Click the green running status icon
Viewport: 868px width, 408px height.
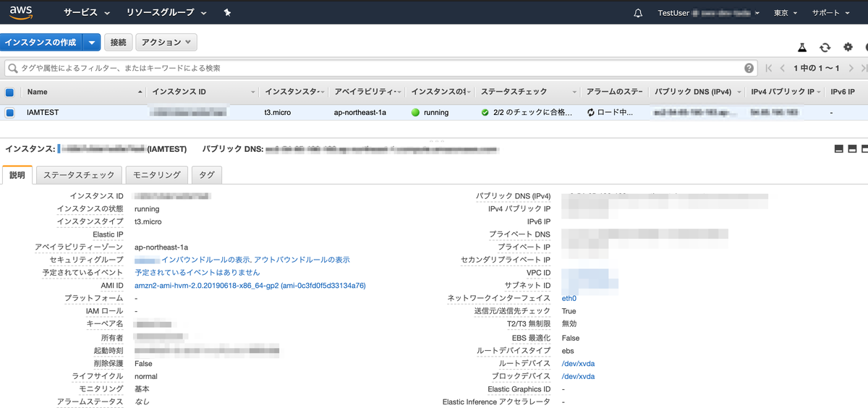(x=415, y=113)
